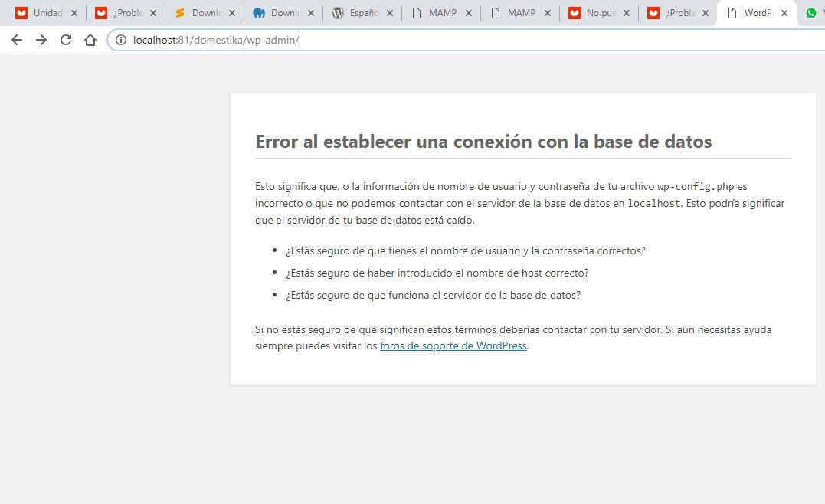Click the bullet about nombre de host correcto
This screenshot has width=825, height=504.
[437, 273]
